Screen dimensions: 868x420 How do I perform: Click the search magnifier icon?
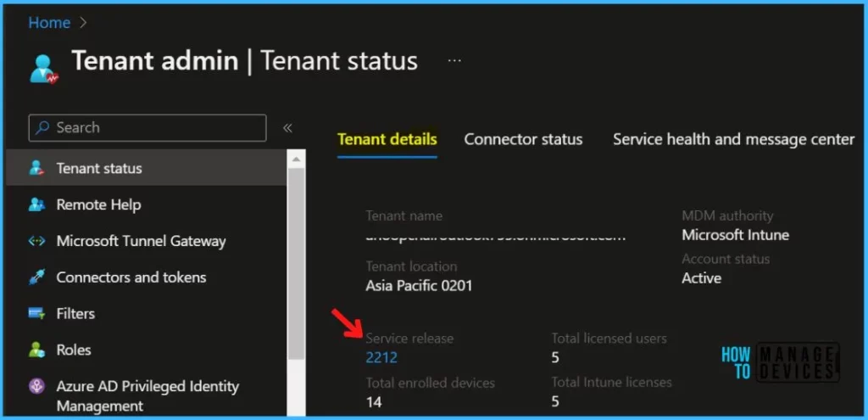click(x=42, y=128)
